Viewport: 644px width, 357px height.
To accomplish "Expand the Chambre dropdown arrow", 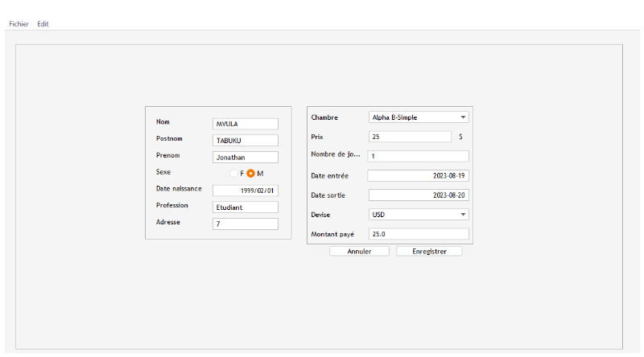I will (x=463, y=117).
